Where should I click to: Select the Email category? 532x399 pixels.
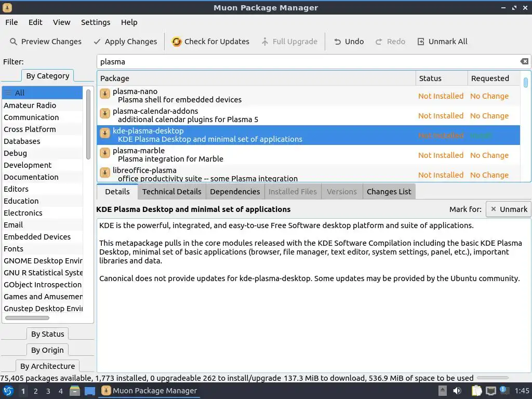pyautogui.click(x=43, y=225)
